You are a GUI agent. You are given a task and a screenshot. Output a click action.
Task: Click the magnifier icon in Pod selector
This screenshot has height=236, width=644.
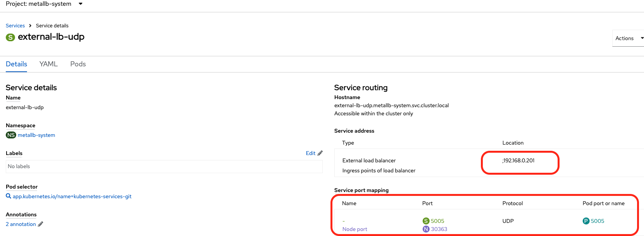(8, 196)
